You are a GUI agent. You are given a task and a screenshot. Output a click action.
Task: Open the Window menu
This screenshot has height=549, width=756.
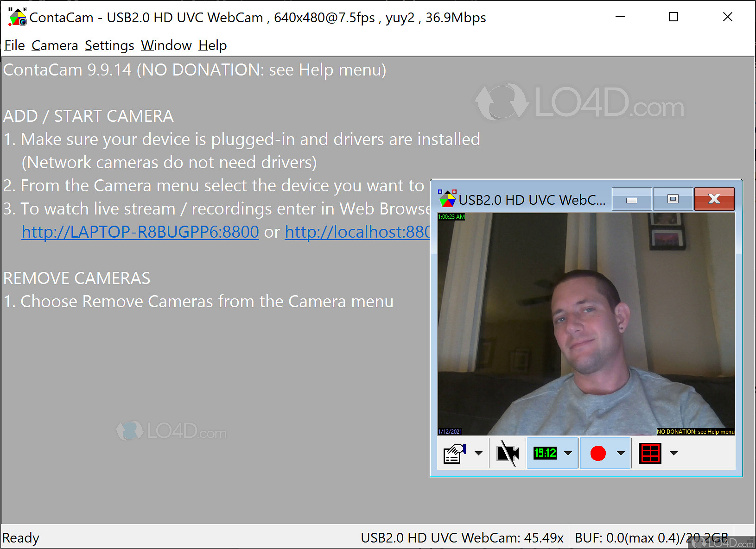(166, 45)
